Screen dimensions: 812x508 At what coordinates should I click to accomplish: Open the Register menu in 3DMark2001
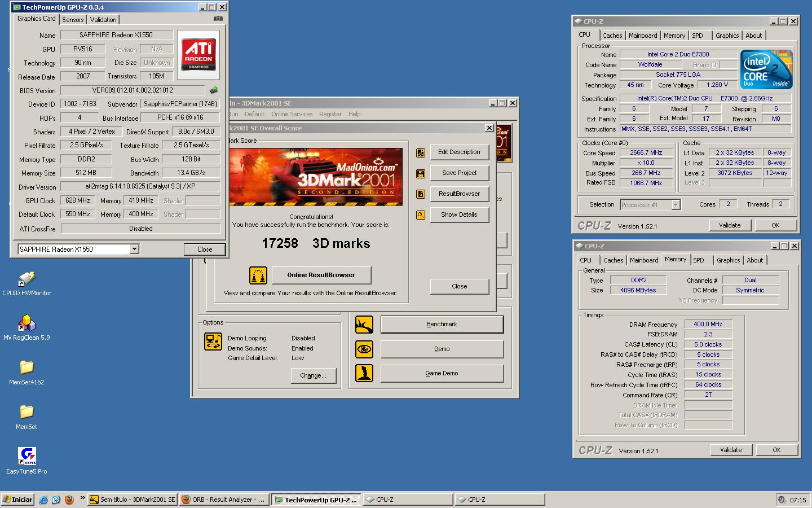coord(330,114)
